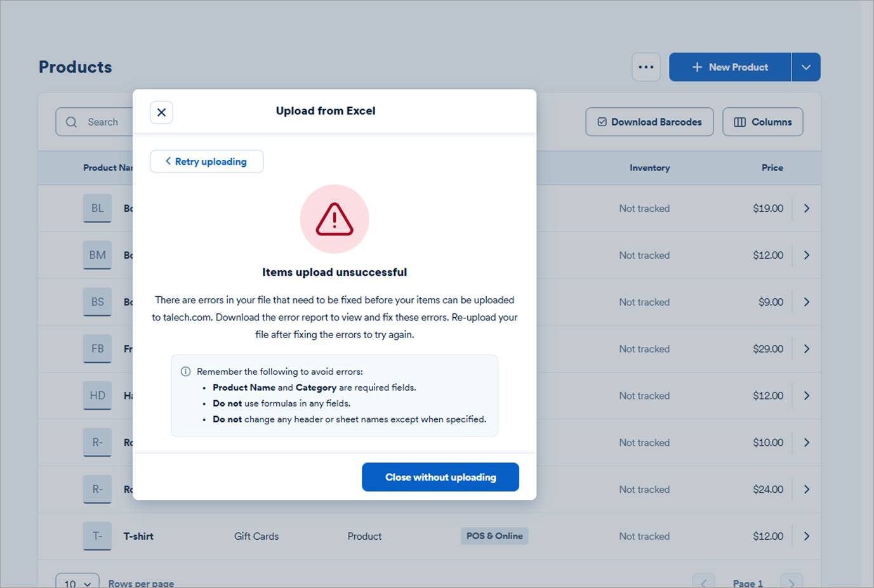Viewport: 874px width, 588px height.
Task: Click the New Product button
Action: coord(730,67)
